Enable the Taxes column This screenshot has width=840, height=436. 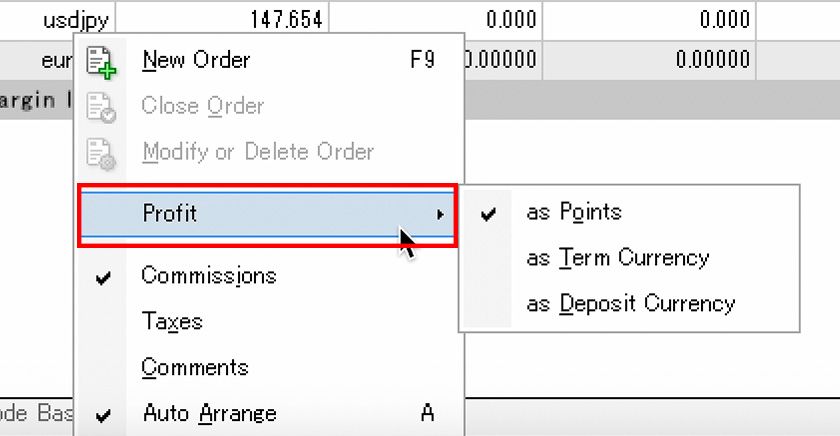(172, 321)
